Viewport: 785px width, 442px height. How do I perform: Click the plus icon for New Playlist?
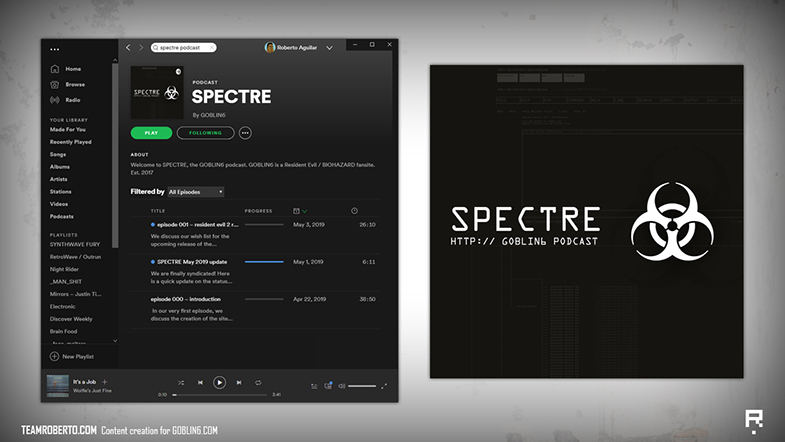tap(54, 356)
